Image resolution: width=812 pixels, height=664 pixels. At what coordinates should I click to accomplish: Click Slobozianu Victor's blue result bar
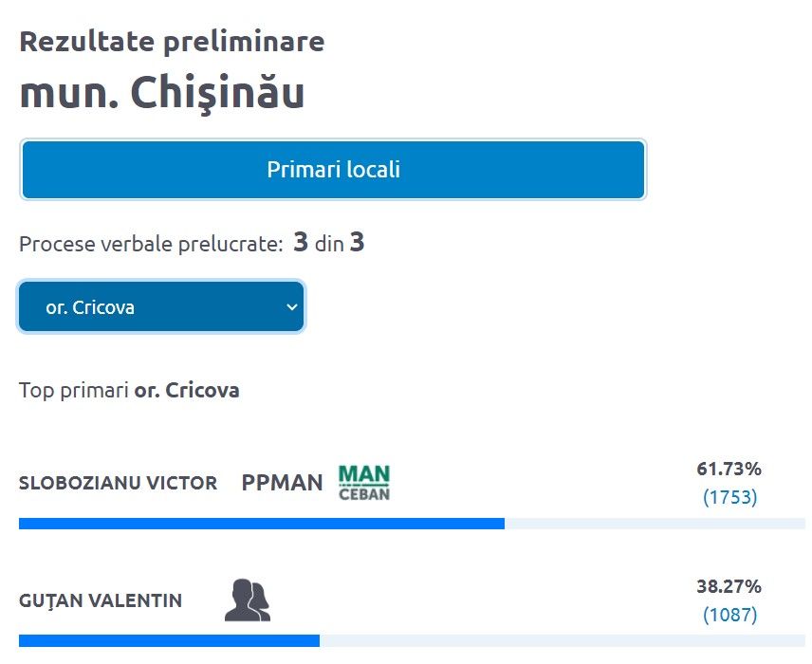coord(261,523)
